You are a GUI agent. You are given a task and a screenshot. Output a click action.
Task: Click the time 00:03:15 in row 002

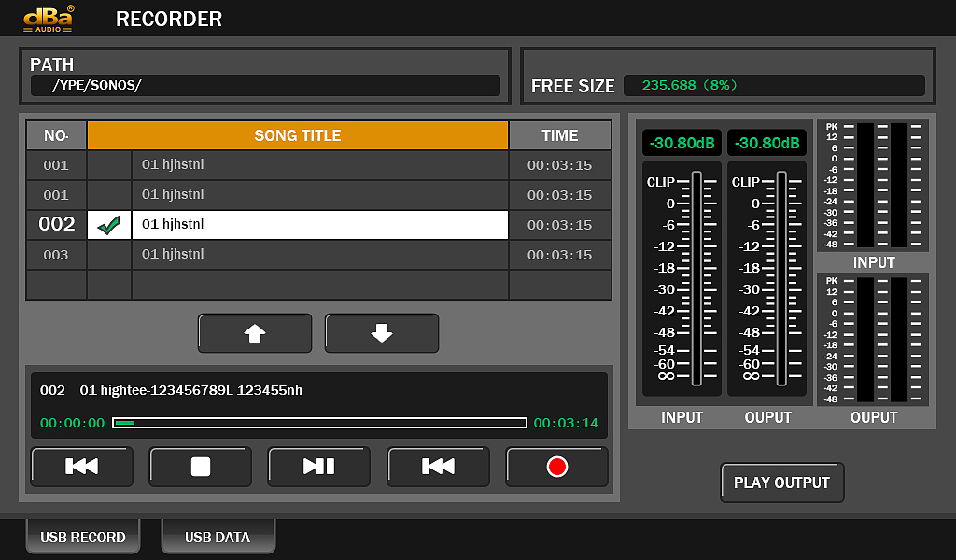point(560,225)
